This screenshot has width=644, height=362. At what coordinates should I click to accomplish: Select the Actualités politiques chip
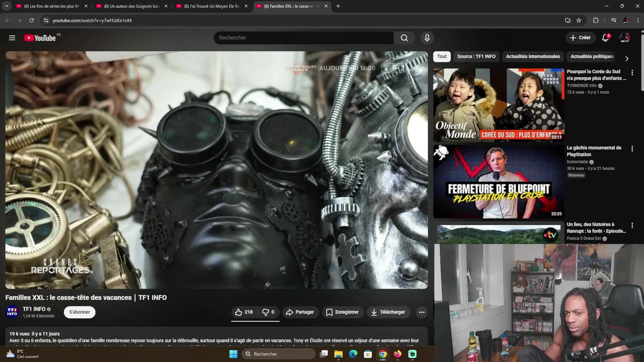(592, 57)
